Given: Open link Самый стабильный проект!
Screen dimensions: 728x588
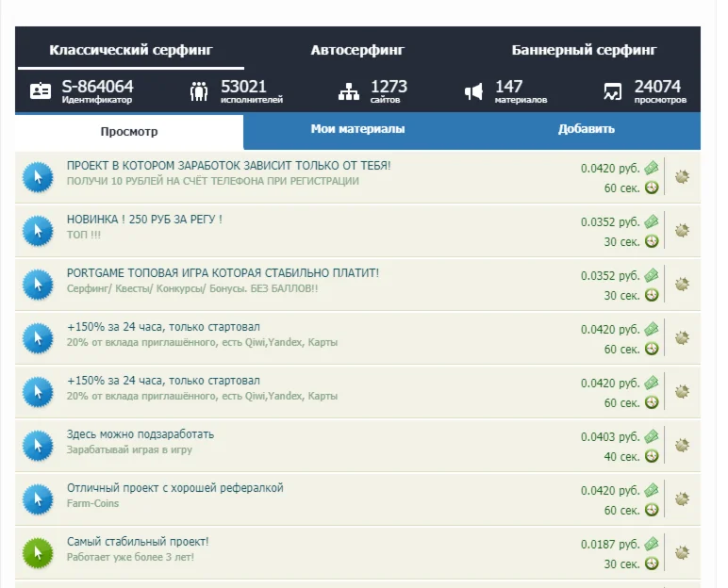Looking at the screenshot, I should pyautogui.click(x=138, y=542).
